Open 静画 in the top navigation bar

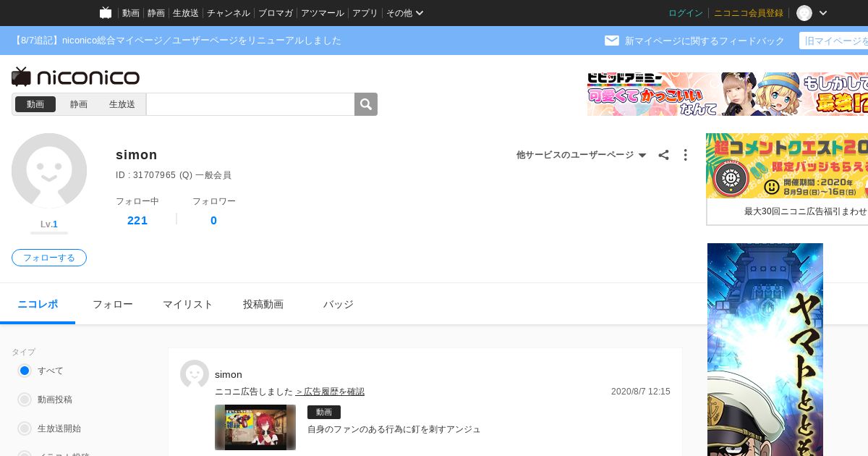click(x=156, y=13)
